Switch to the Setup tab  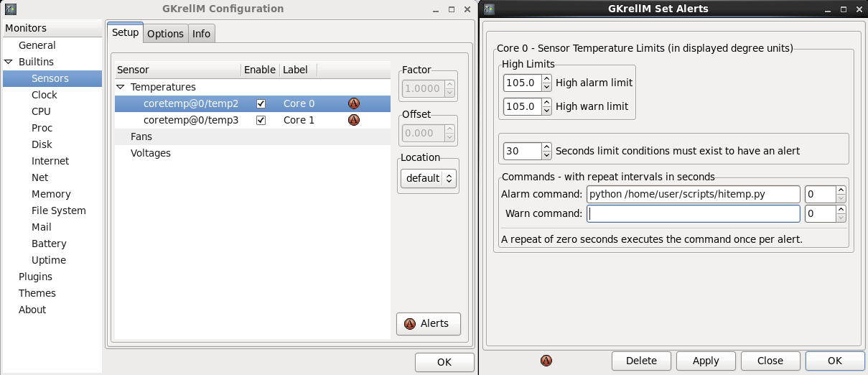click(x=125, y=33)
